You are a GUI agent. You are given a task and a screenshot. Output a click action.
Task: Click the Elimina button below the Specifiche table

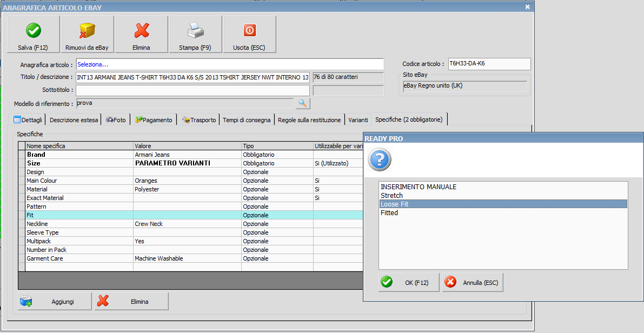pos(131,302)
